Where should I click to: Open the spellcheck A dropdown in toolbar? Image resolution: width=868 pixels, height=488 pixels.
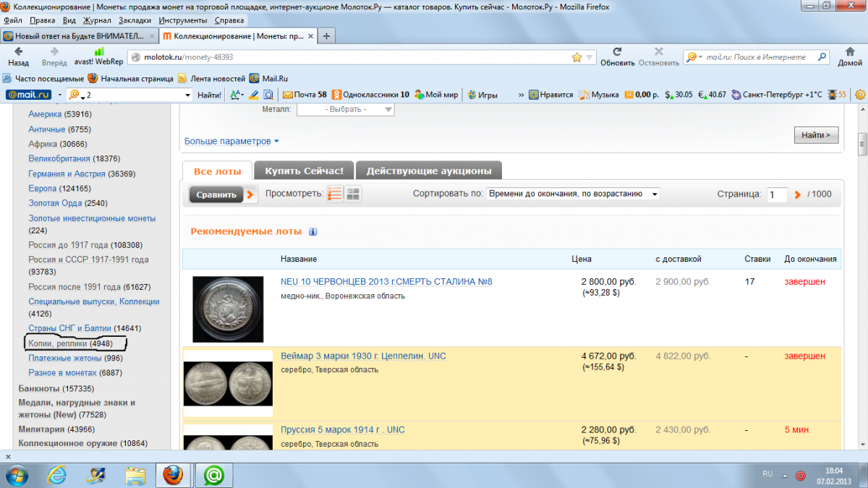237,95
